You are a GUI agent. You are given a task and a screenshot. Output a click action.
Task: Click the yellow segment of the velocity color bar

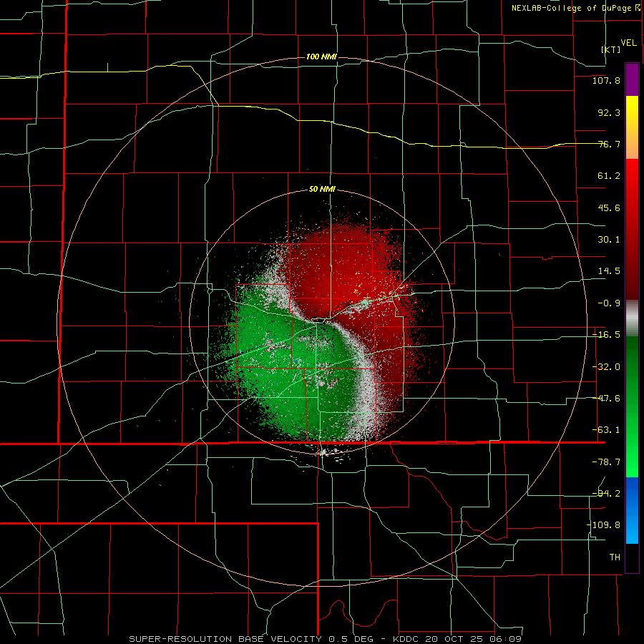(x=632, y=127)
